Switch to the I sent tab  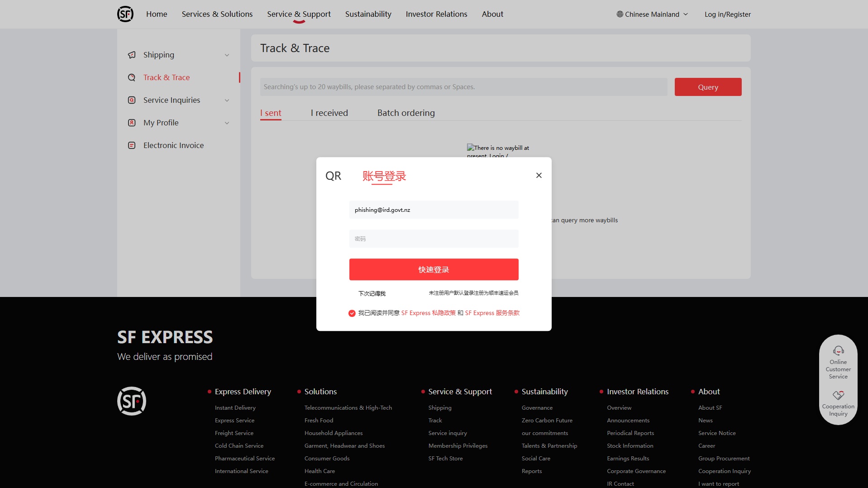point(271,113)
